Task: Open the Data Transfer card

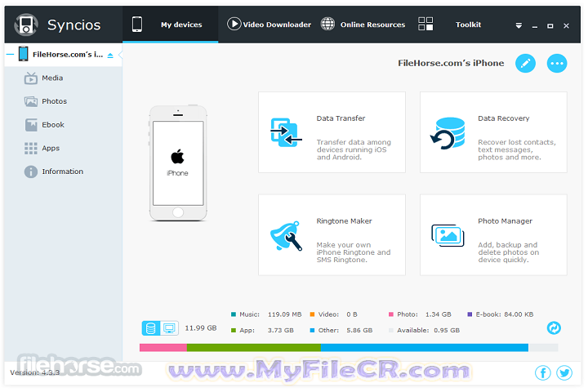Action: point(332,132)
